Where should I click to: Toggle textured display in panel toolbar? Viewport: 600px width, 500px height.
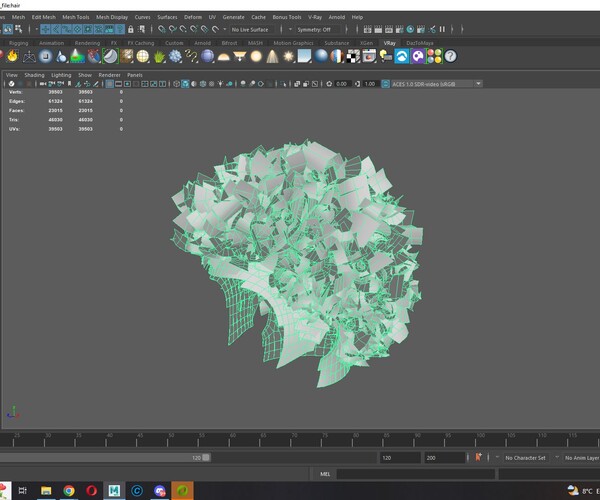pos(212,84)
